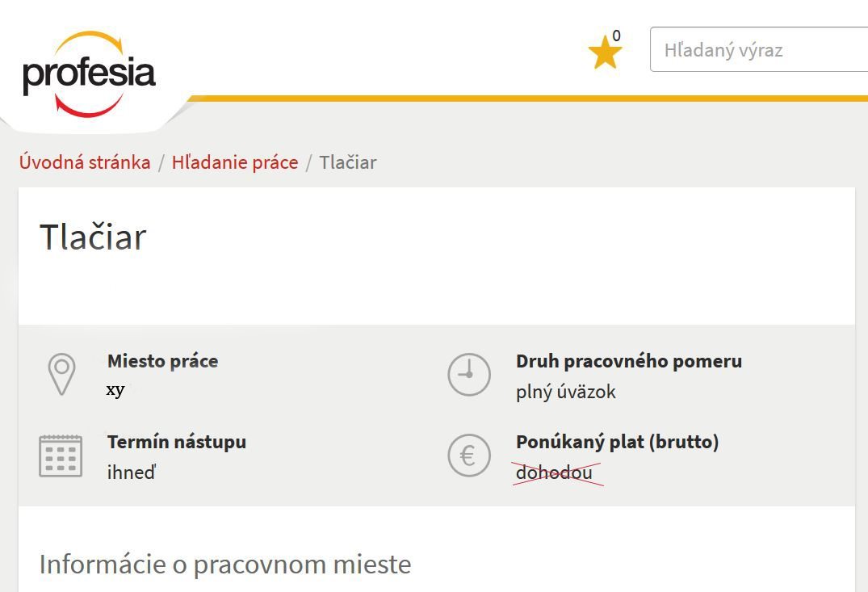The width and height of the screenshot is (868, 592).
Task: Go to "Úvodná stránka" breadcrumb link
Action: tap(85, 162)
